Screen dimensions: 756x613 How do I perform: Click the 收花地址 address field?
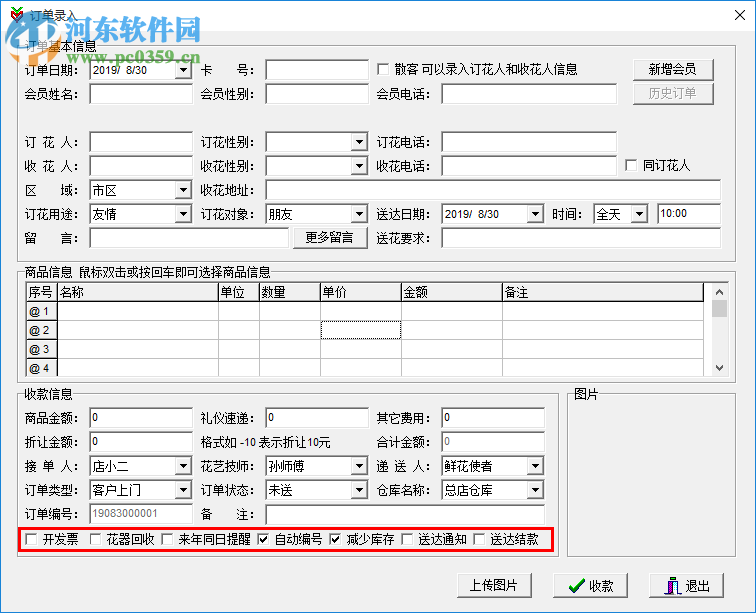[493, 190]
